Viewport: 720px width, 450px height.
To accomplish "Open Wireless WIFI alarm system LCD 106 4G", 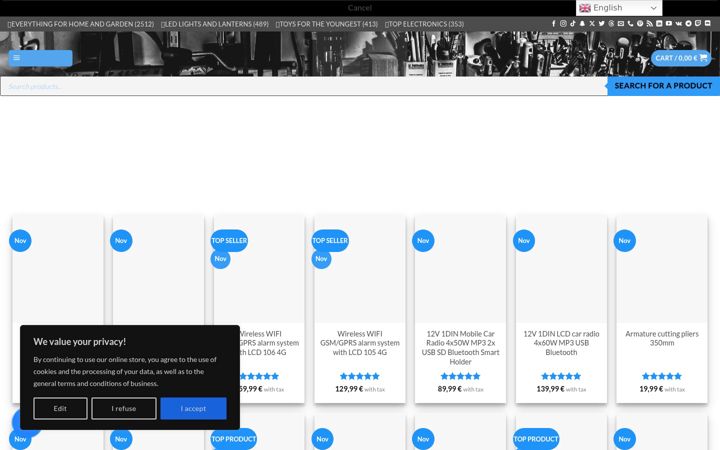I will click(269, 343).
